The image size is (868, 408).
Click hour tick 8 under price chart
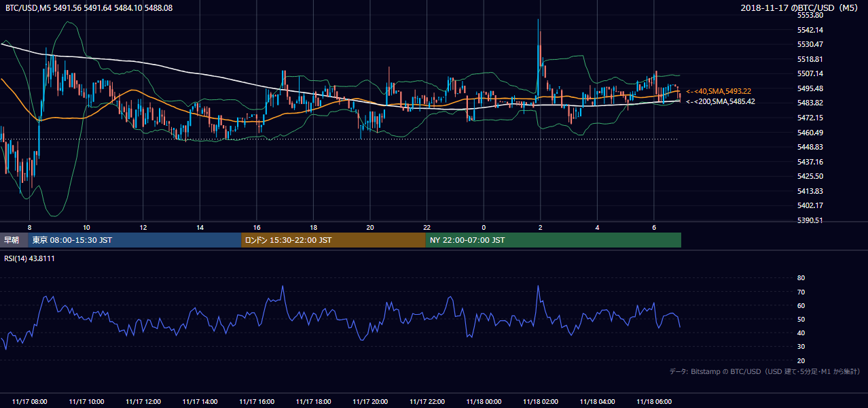click(x=30, y=227)
